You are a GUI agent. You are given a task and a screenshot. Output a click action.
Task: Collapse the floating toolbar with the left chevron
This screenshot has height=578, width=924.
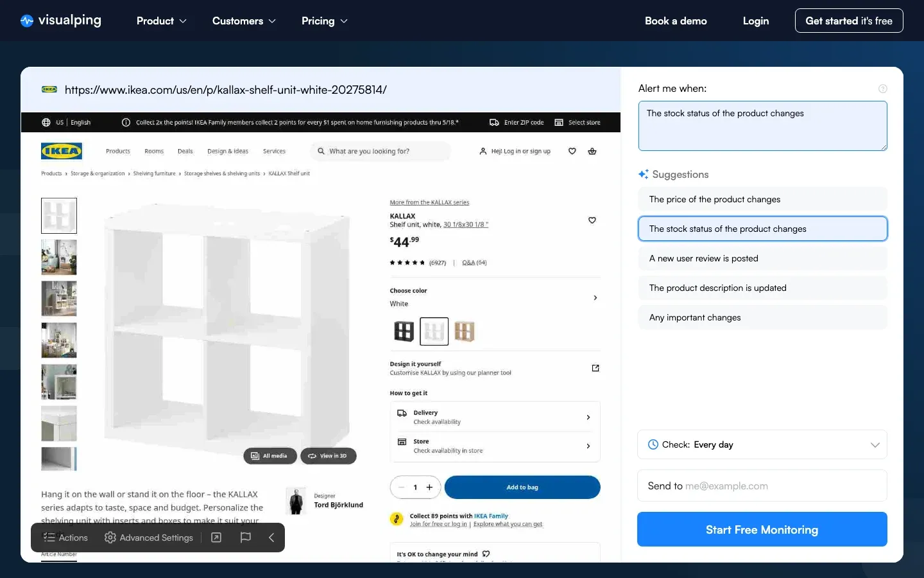[271, 538]
